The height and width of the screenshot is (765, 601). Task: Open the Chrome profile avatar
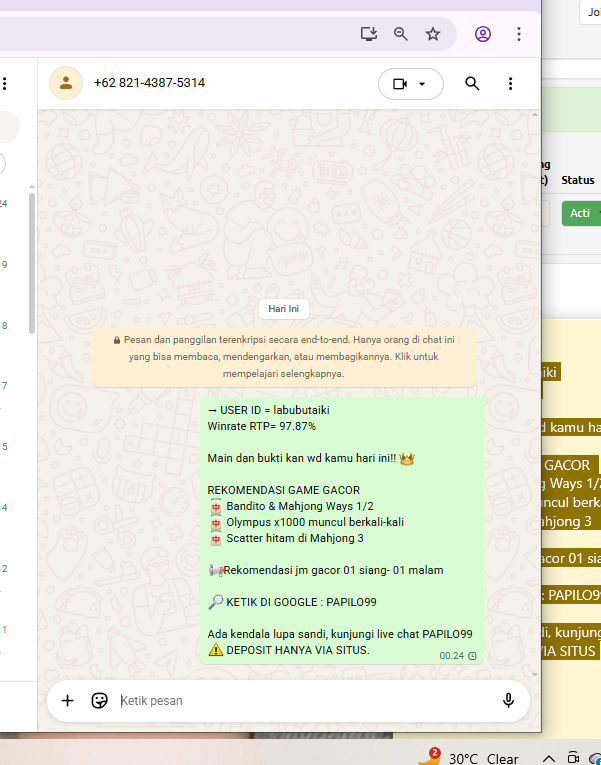coord(482,34)
